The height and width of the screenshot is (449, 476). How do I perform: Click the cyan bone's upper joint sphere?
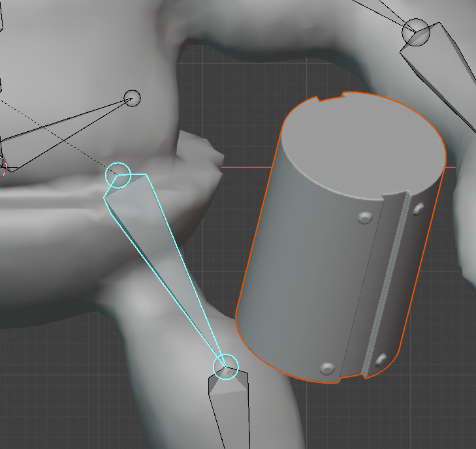point(118,176)
